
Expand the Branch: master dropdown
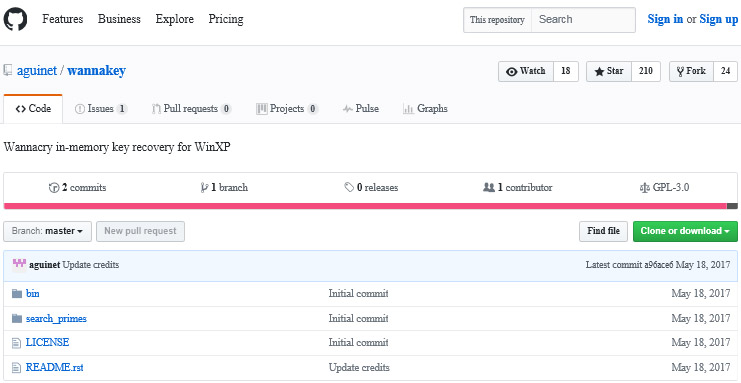coord(47,231)
